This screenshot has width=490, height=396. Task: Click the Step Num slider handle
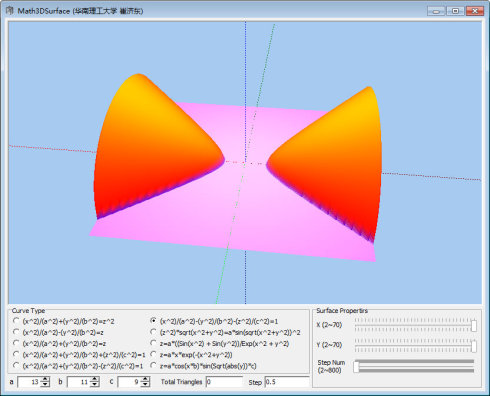356,366
